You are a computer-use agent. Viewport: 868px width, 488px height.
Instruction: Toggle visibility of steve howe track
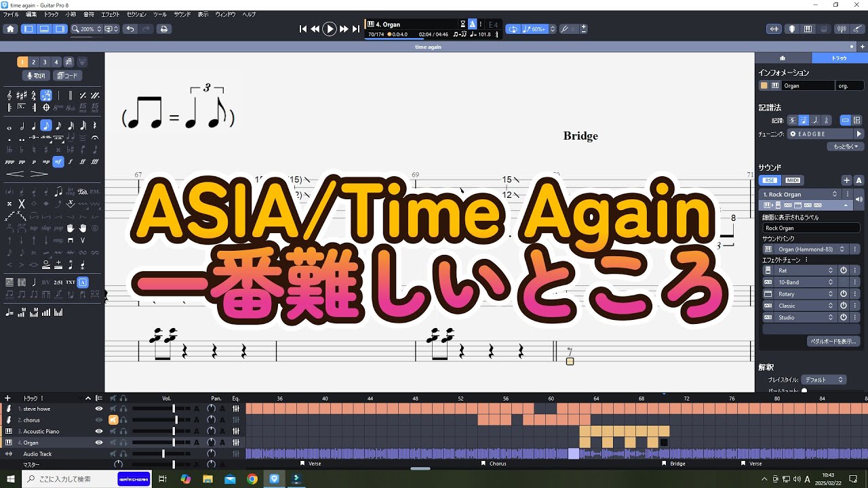(99, 409)
